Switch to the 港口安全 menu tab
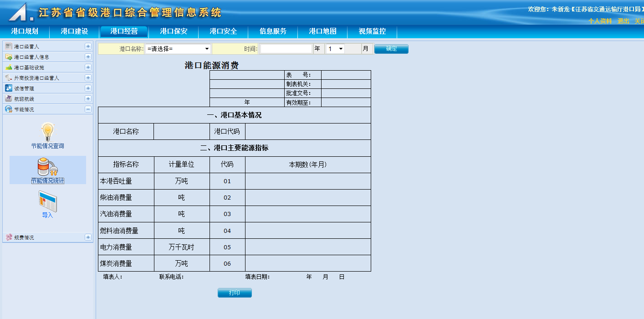The width and height of the screenshot is (644, 319). pyautogui.click(x=223, y=31)
